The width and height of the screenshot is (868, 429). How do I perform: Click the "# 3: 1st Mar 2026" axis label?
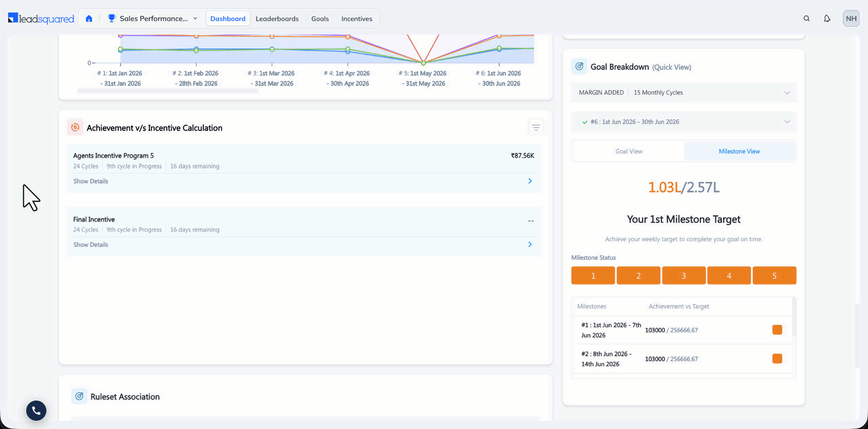tap(271, 73)
